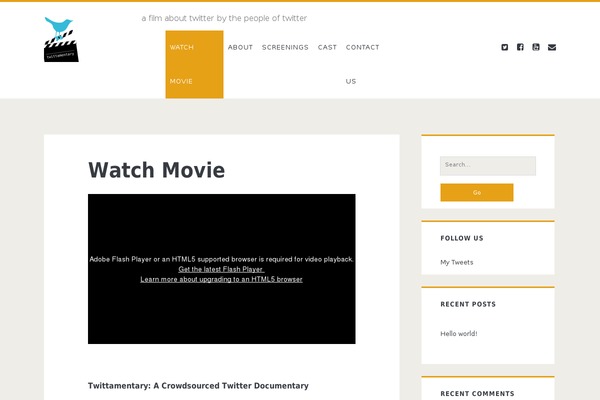Click the Go search button
The width and height of the screenshot is (600, 400).
[x=477, y=193]
